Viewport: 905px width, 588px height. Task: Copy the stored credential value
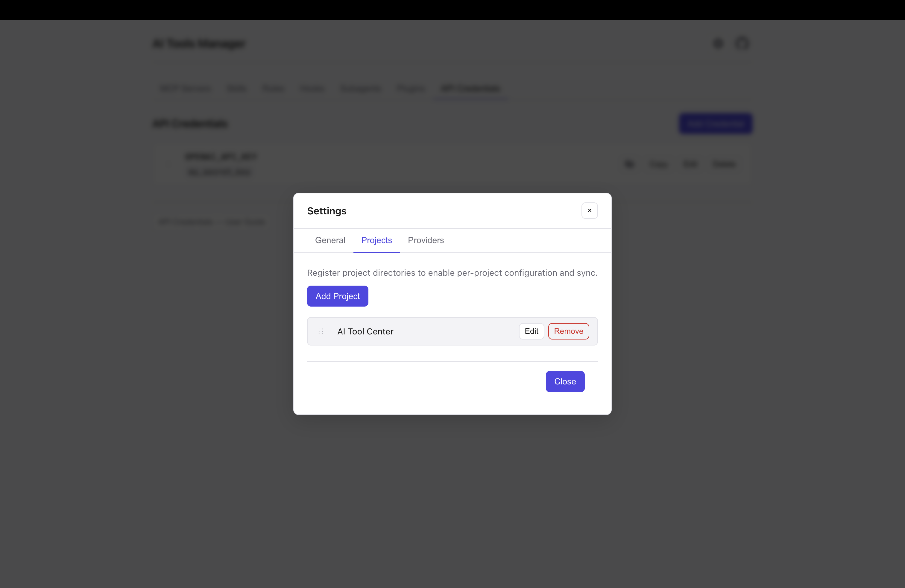pos(658,164)
